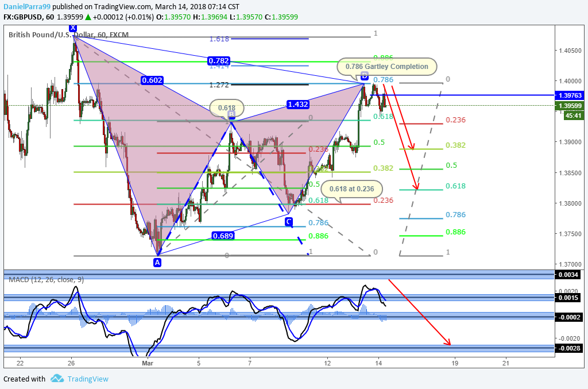Select the C point marker of the pattern
This screenshot has height=389, width=588.
(x=288, y=222)
